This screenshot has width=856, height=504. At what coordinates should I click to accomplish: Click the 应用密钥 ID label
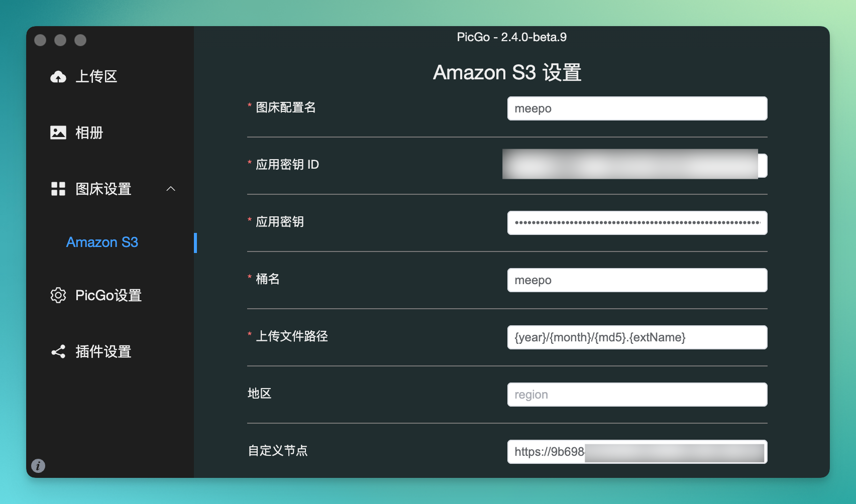pyautogui.click(x=287, y=165)
